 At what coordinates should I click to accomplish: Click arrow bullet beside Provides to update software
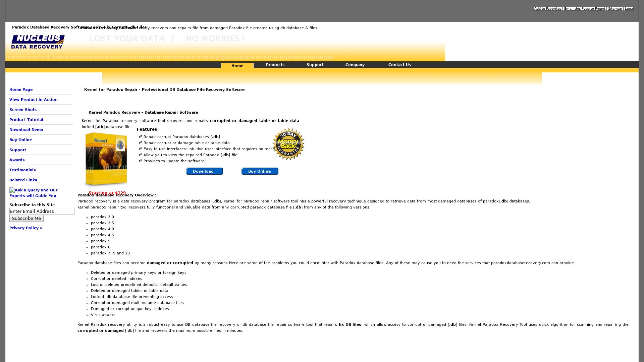141,161
